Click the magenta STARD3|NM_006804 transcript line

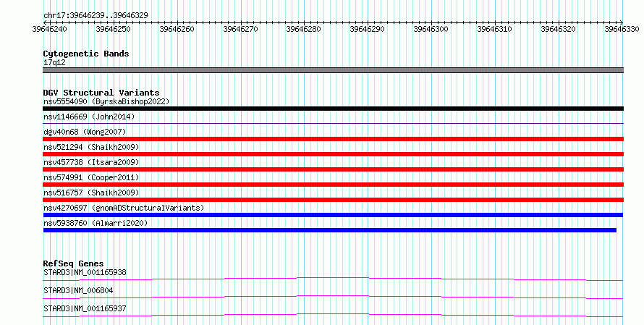[333, 297]
